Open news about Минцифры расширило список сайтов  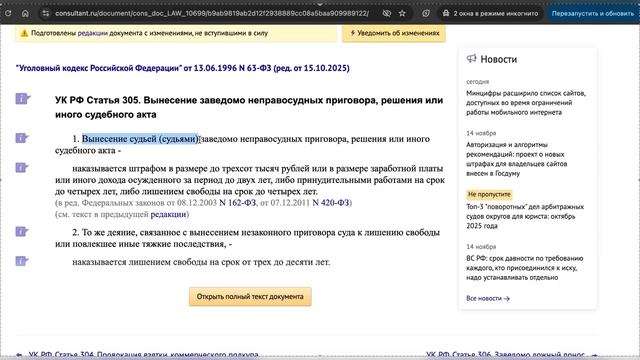point(526,103)
